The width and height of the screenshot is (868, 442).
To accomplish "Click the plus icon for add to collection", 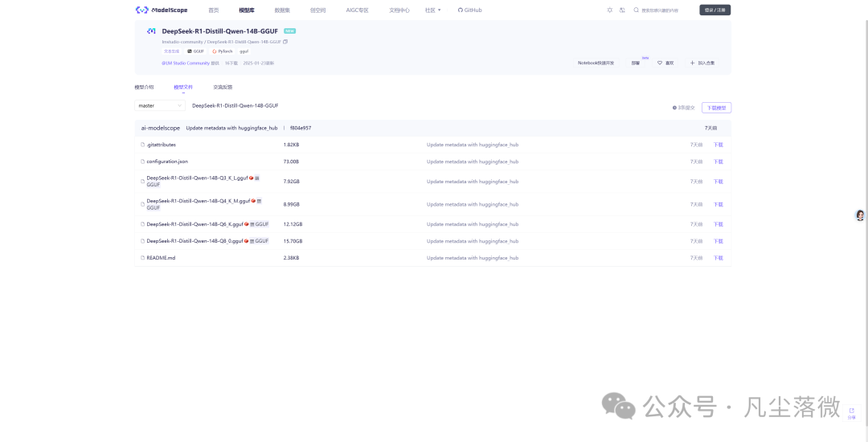I will pyautogui.click(x=692, y=63).
